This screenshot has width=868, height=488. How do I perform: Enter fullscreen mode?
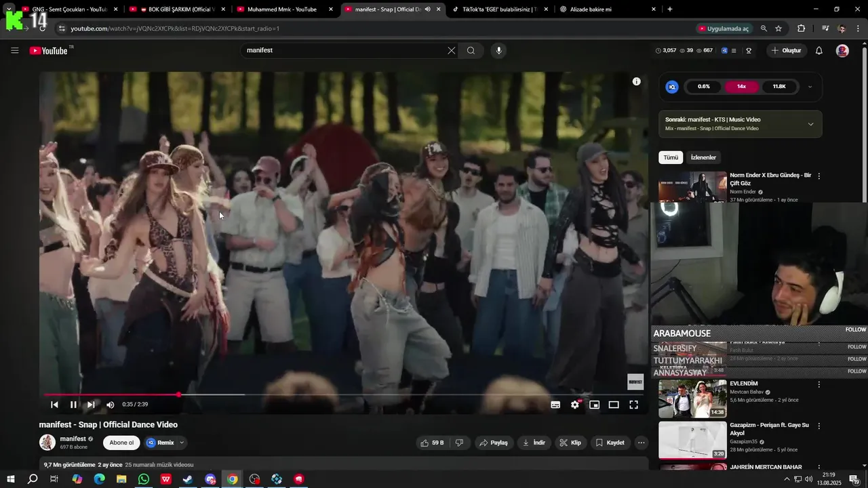click(633, 405)
